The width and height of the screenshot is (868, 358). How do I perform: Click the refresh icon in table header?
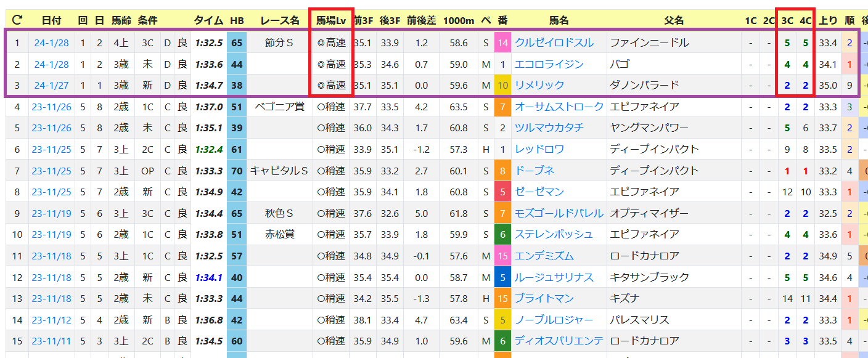17,20
